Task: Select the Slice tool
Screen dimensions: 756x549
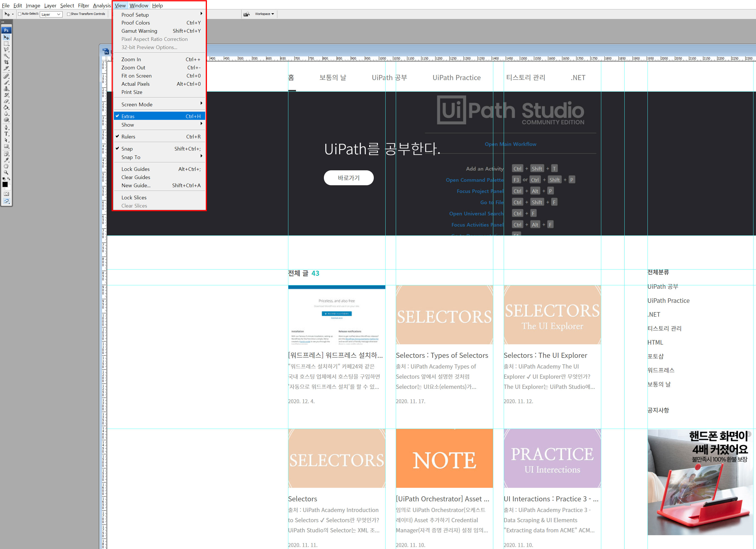Action: pos(6,68)
